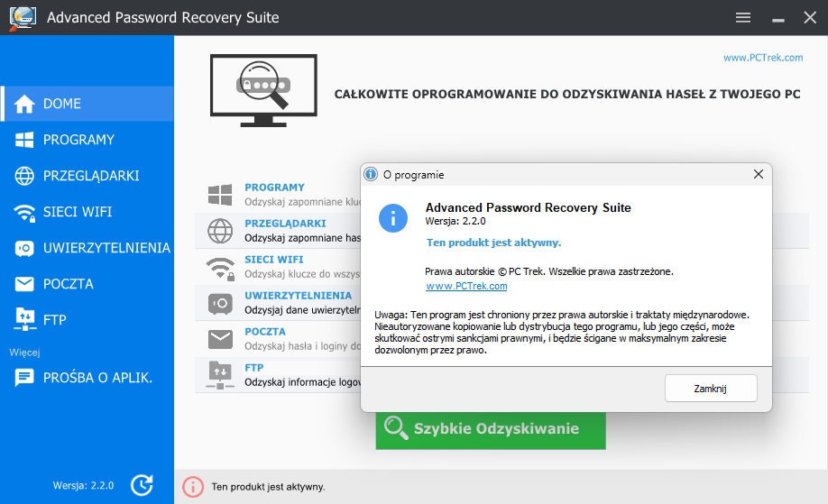Click 'Advanced Password Recovery Suite' dialog heading
This screenshot has height=504, width=828.
[528, 208]
